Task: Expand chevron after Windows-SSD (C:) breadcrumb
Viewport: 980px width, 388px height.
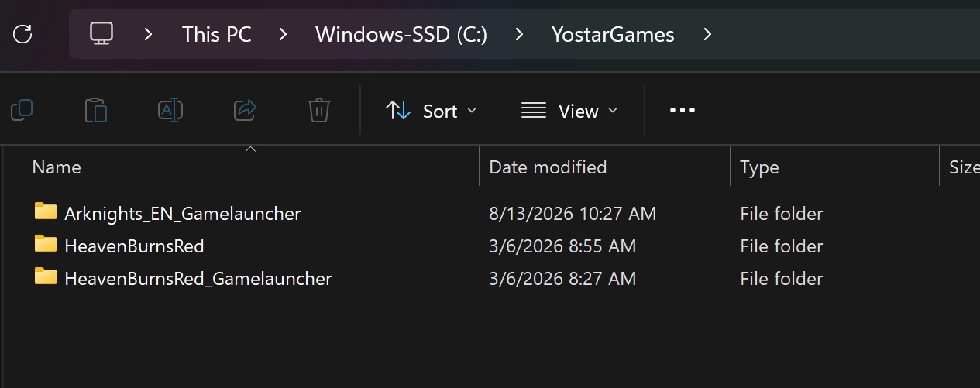Action: click(520, 35)
